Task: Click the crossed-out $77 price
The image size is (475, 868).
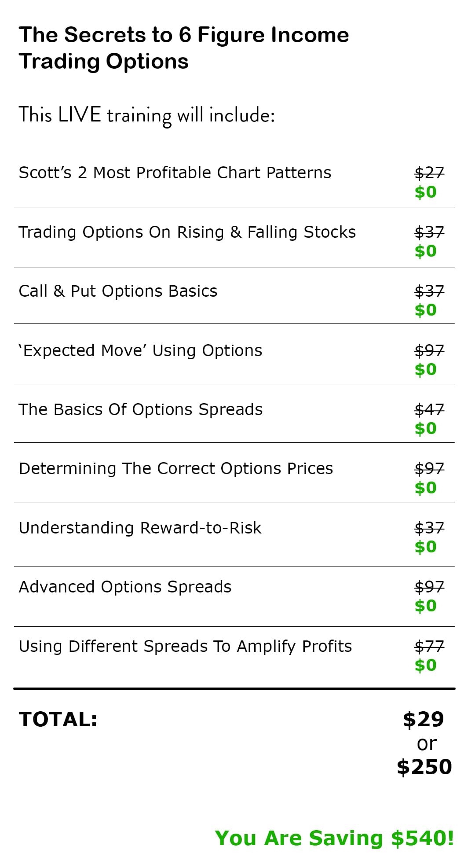Action: tap(429, 646)
